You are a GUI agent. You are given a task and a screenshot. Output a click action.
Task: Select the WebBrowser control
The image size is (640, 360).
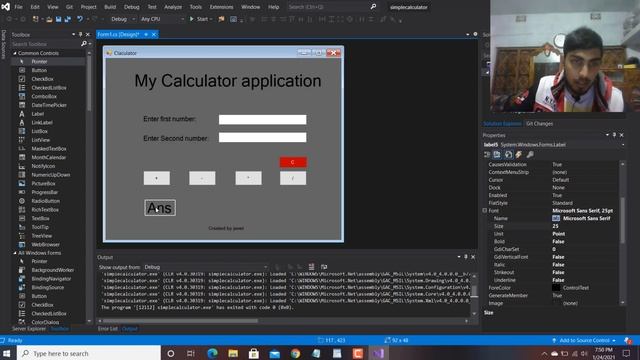(x=45, y=244)
